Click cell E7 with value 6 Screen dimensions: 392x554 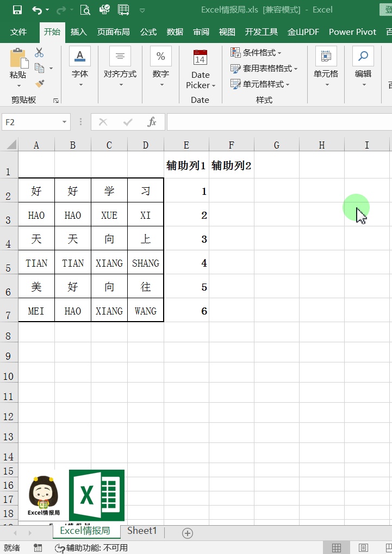pos(186,311)
